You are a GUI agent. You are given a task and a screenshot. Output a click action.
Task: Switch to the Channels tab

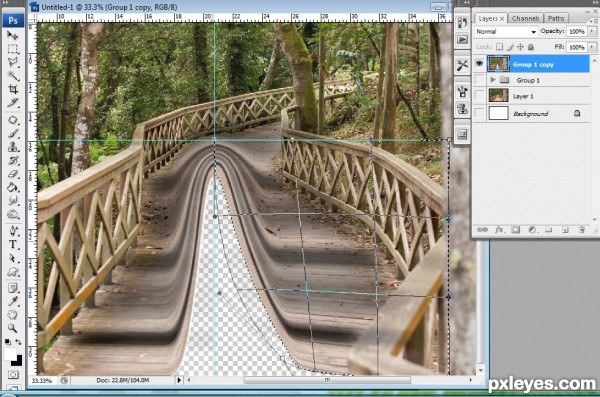[525, 18]
